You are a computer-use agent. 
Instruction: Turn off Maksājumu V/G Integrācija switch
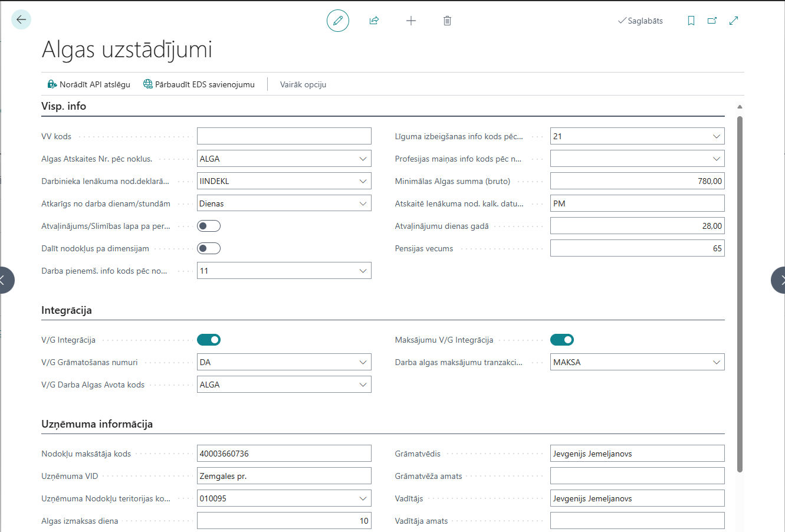(562, 340)
